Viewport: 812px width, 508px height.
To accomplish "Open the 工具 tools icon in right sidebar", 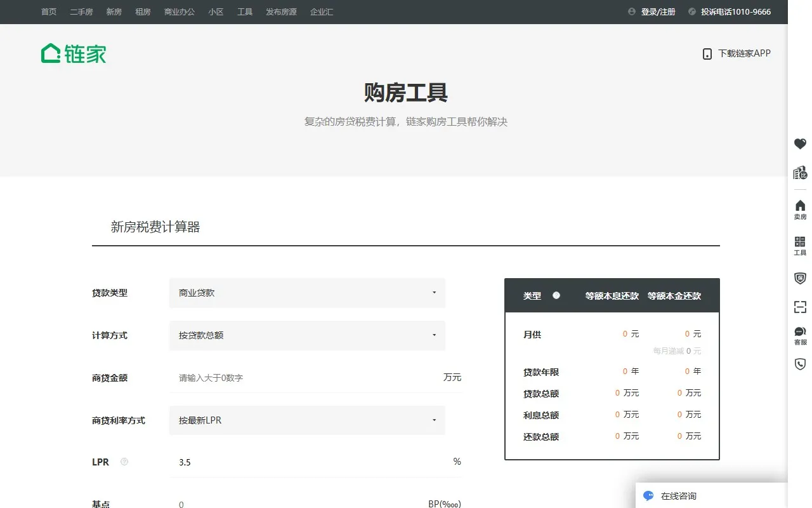I will coord(799,245).
